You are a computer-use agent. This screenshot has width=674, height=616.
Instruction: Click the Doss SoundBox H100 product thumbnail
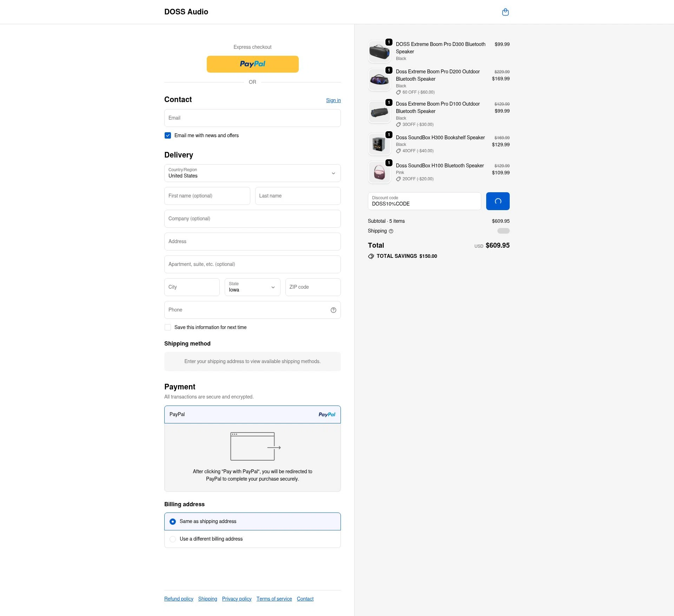(379, 172)
